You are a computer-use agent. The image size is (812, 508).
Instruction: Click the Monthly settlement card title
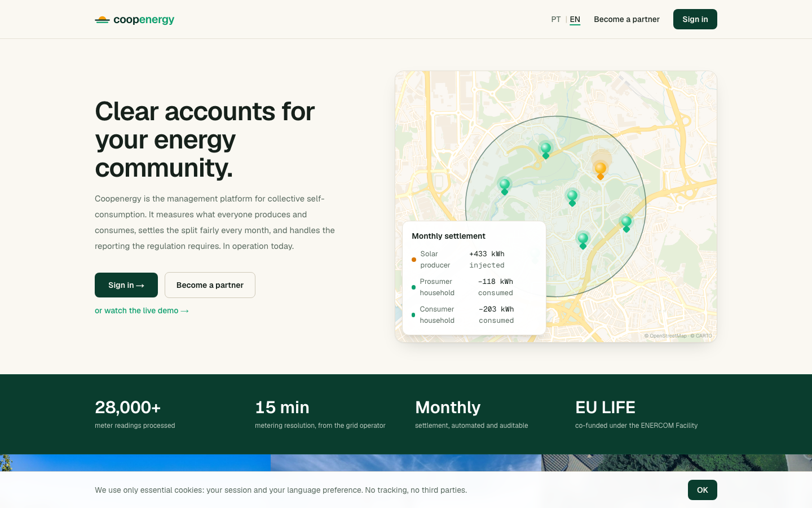pos(448,236)
